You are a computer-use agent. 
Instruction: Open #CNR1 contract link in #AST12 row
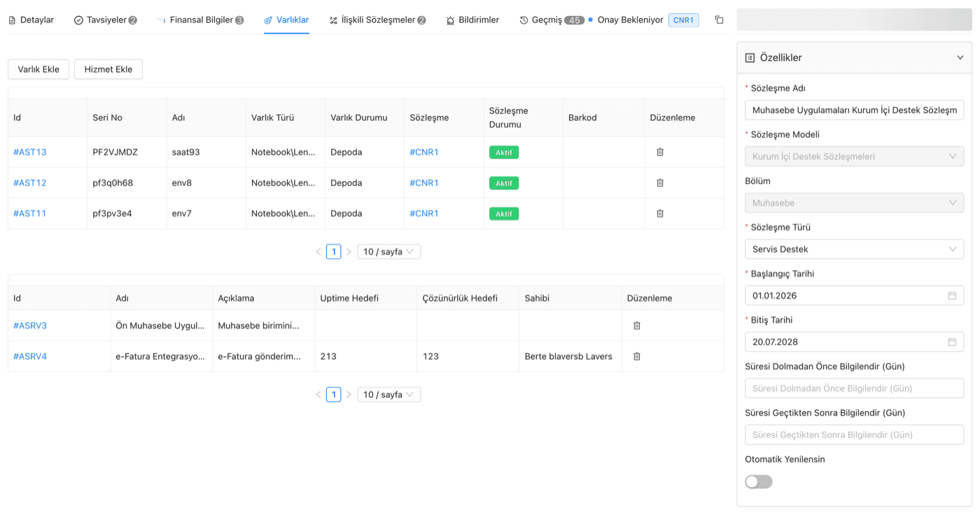424,183
